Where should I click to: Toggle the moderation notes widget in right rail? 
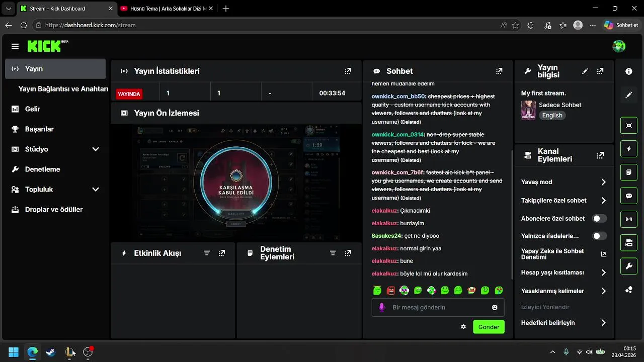(629, 172)
